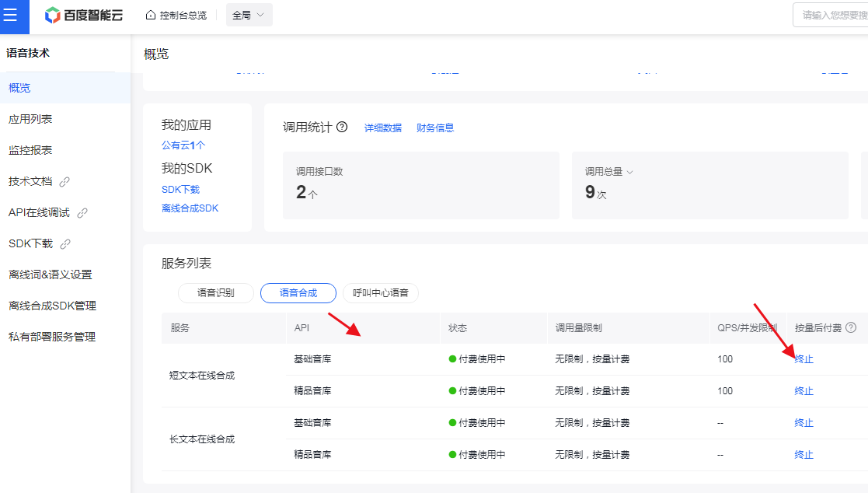Open the hamburger menu

pyautogui.click(x=11, y=16)
